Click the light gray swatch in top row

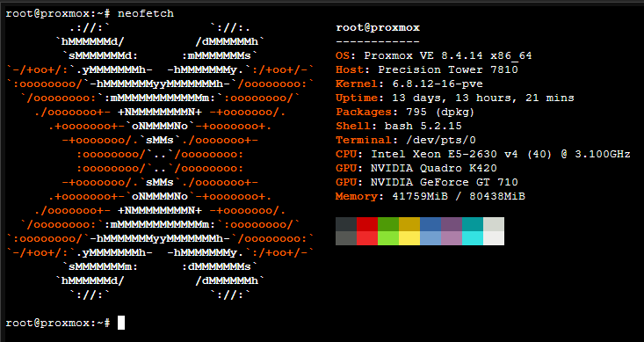click(494, 224)
